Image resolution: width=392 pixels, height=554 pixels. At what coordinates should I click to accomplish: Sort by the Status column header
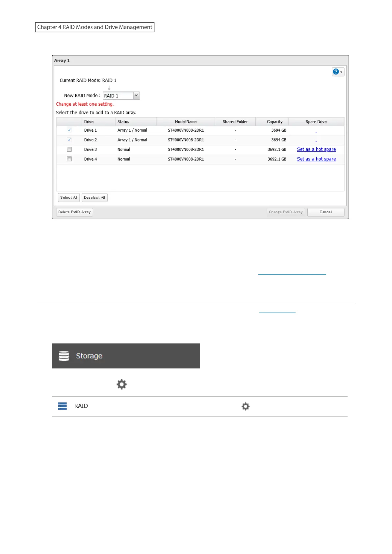point(136,122)
